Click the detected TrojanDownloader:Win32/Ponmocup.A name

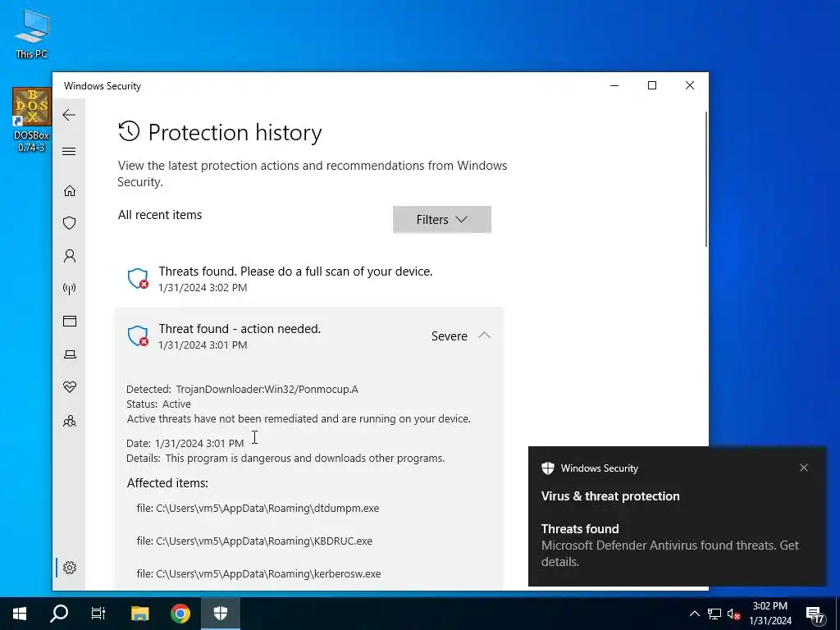pyautogui.click(x=267, y=390)
